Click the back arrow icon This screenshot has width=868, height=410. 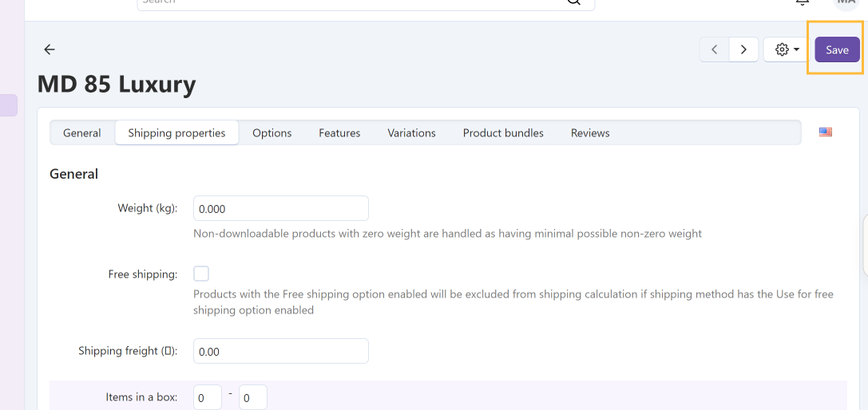50,49
